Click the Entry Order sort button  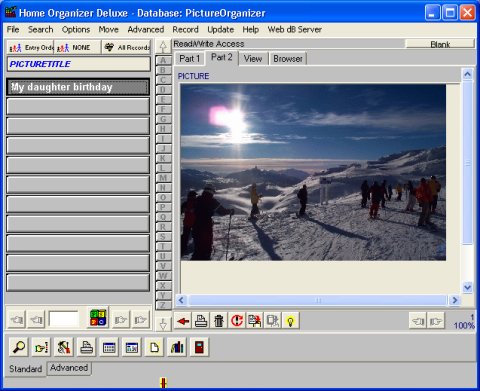30,47
